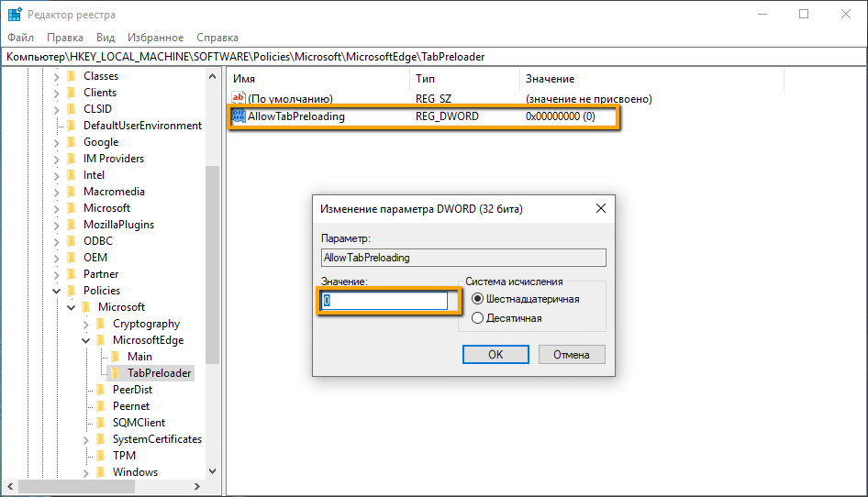Click the Intel folder icon
Image resolution: width=868 pixels, height=497 pixels.
click(72, 175)
